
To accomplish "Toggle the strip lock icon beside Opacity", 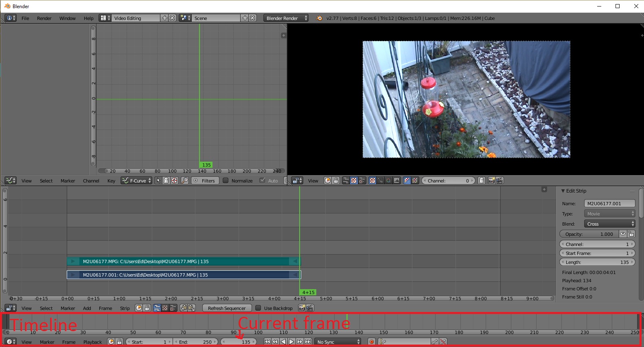I will (x=631, y=234).
